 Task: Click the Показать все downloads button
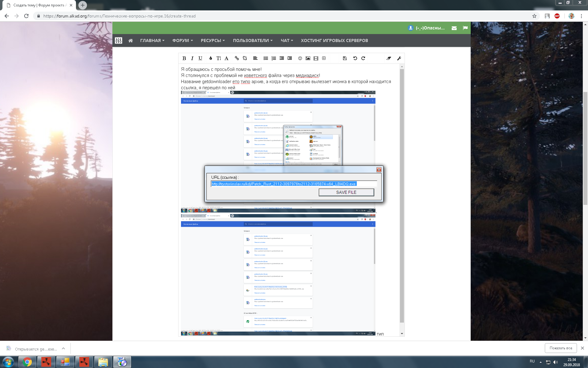tap(560, 348)
